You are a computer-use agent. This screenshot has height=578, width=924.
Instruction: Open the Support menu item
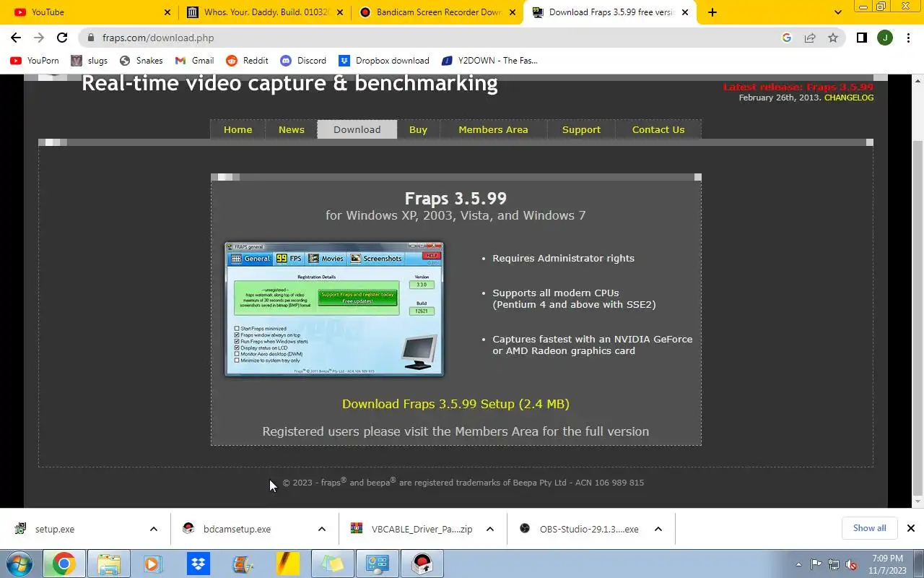[x=581, y=129]
